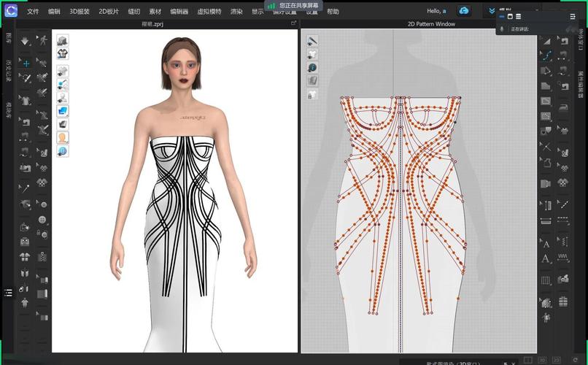The width and height of the screenshot is (588, 365).
Task: Click the locked button fasten tool
Action: 42,234
